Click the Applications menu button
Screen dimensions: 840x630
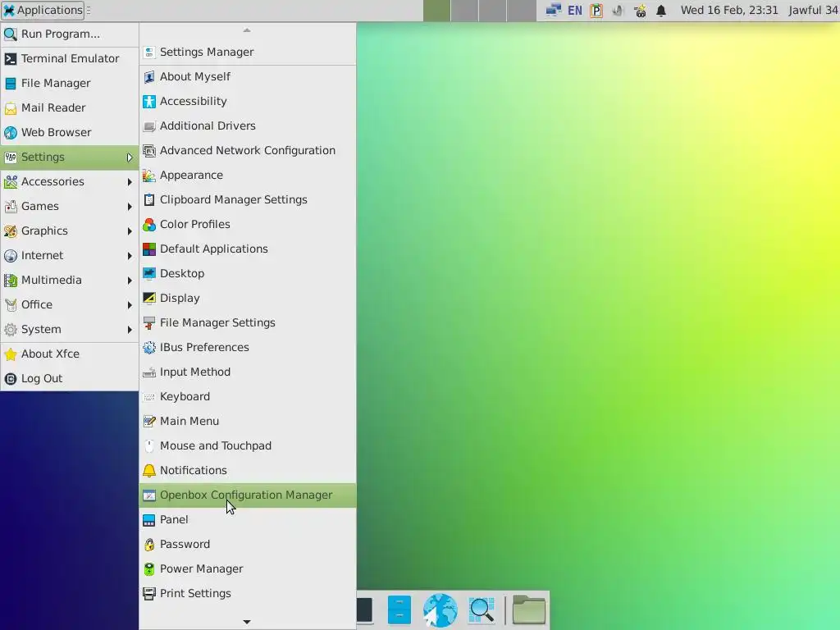43,10
